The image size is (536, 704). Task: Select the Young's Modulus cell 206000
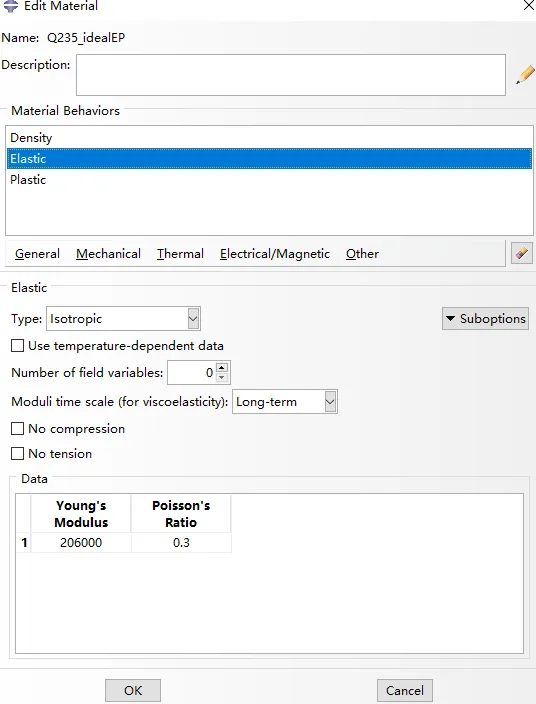81,543
